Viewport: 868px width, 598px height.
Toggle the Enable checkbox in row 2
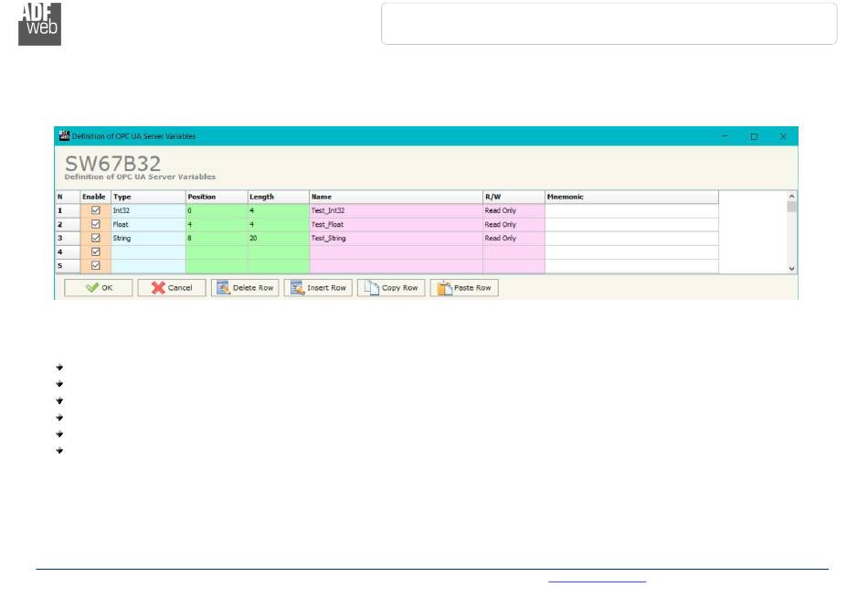pos(96,224)
